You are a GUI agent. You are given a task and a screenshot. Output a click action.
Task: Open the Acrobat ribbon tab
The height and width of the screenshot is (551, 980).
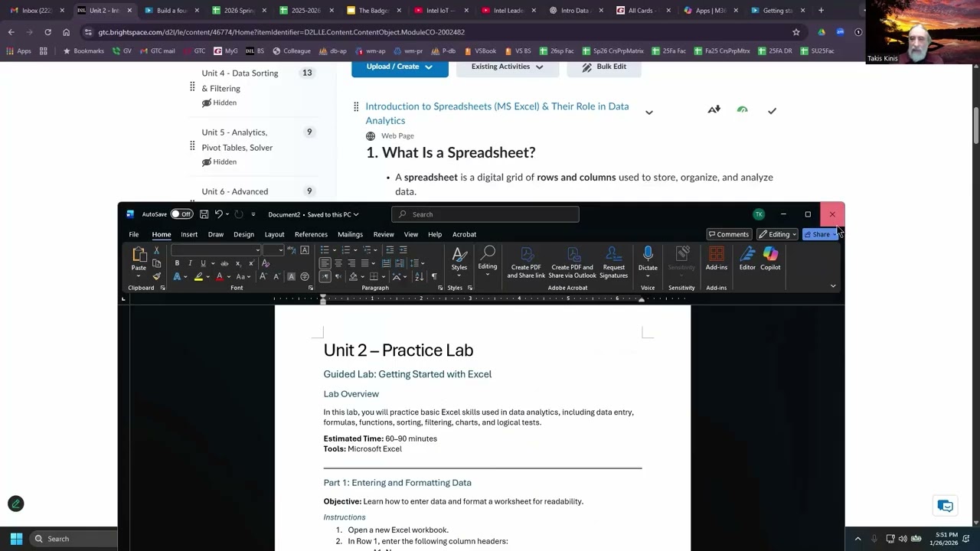(x=464, y=234)
